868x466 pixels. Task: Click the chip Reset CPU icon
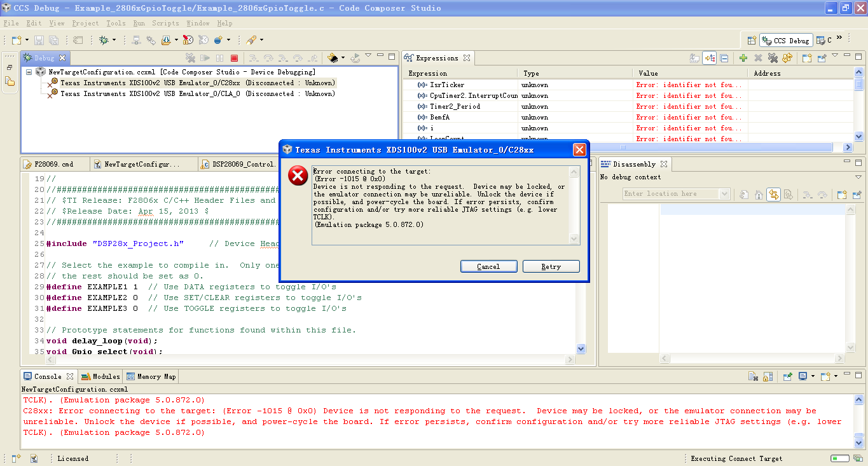pyautogui.click(x=333, y=58)
